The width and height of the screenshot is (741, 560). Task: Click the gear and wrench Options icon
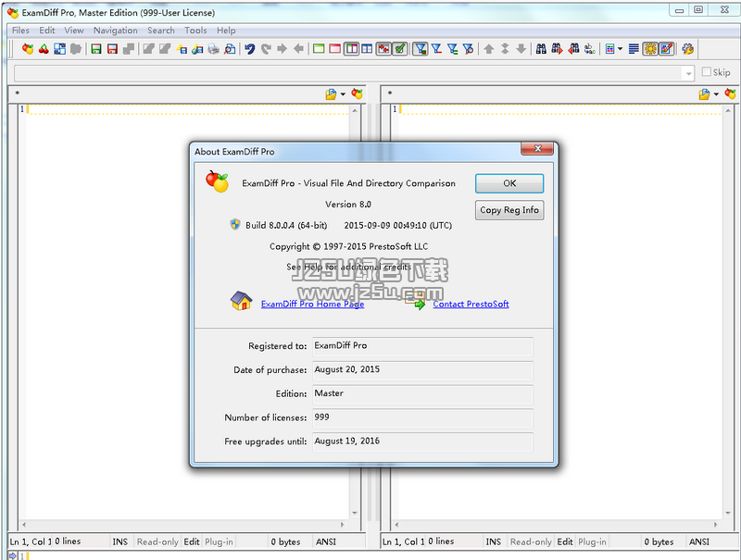[687, 49]
